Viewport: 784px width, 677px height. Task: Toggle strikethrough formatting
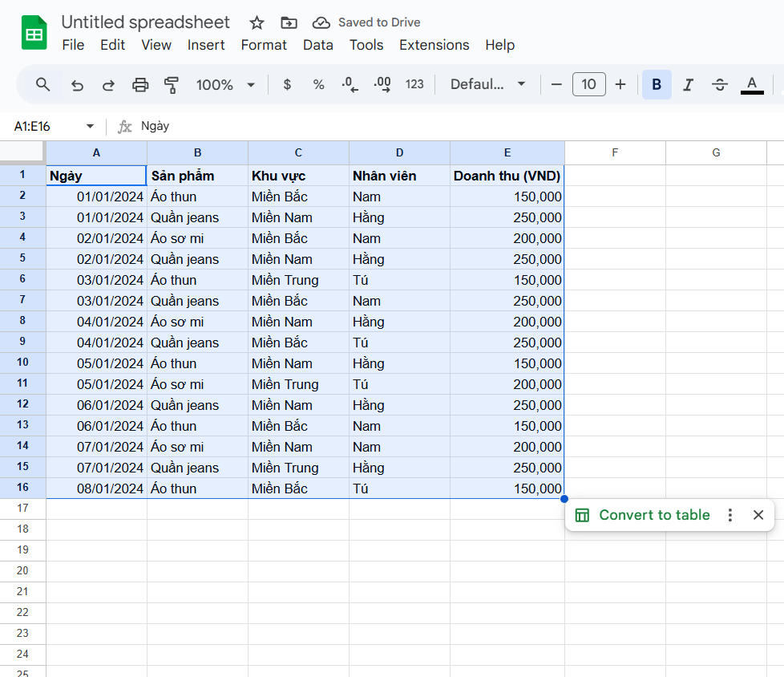click(720, 84)
